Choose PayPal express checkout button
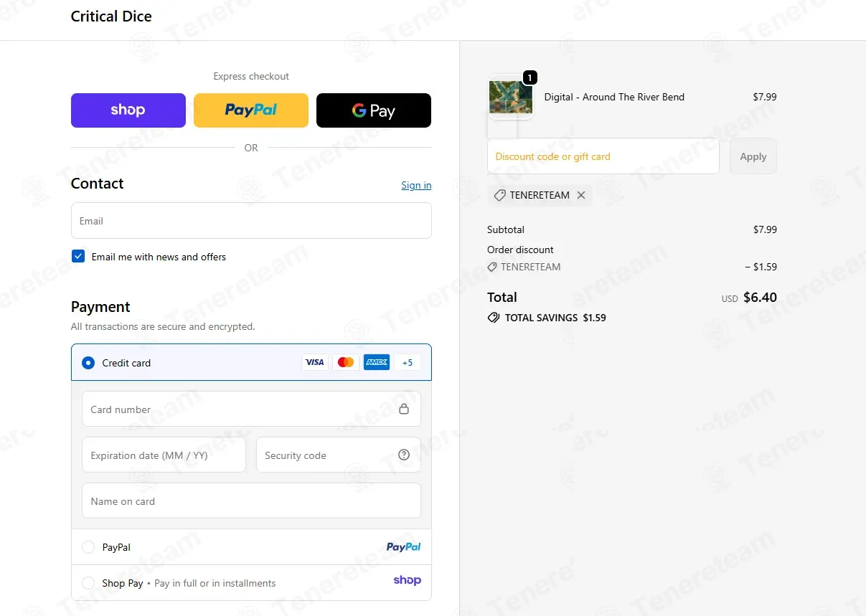The image size is (866, 616). pyautogui.click(x=251, y=110)
